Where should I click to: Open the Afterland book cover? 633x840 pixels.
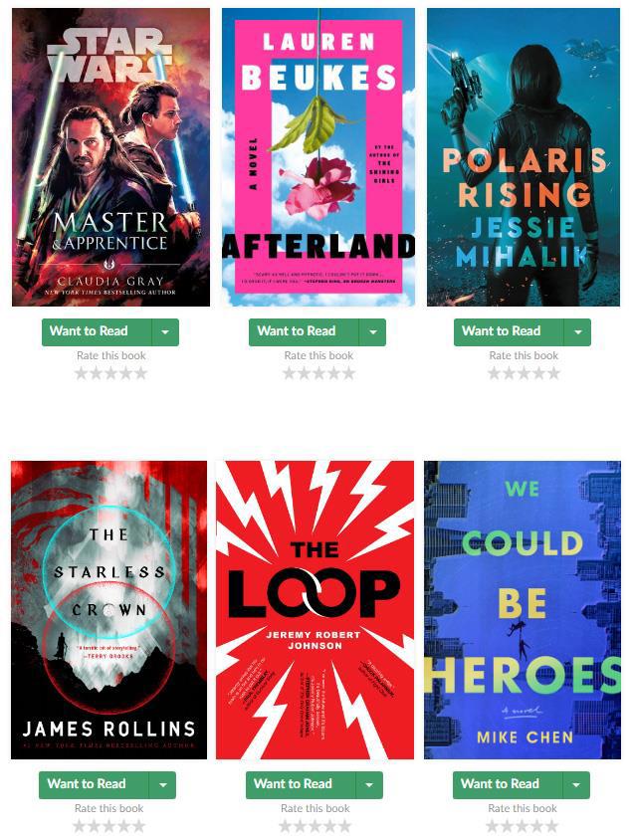(x=318, y=157)
